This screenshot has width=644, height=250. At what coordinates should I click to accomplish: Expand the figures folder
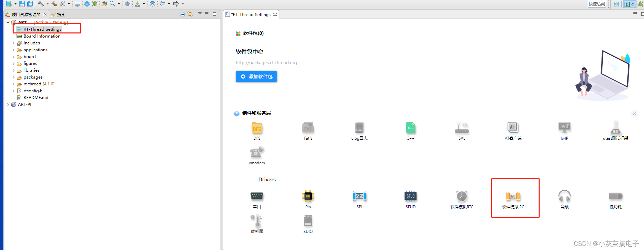click(x=14, y=64)
